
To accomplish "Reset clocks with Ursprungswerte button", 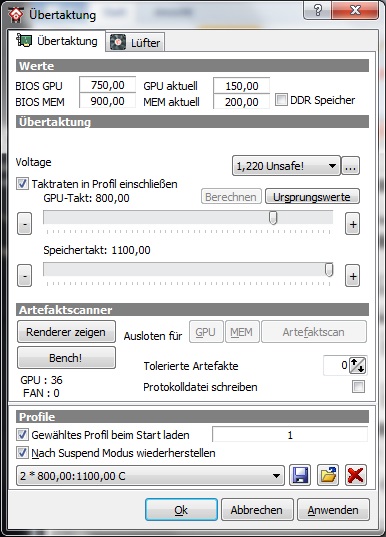I will (312, 197).
